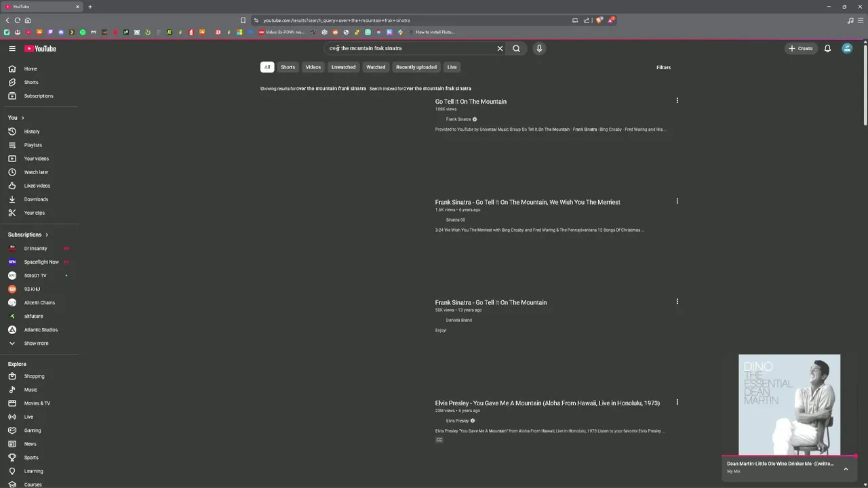Open Movies & TV in Explore
Screen dimensions: 868x488
tap(39, 403)
